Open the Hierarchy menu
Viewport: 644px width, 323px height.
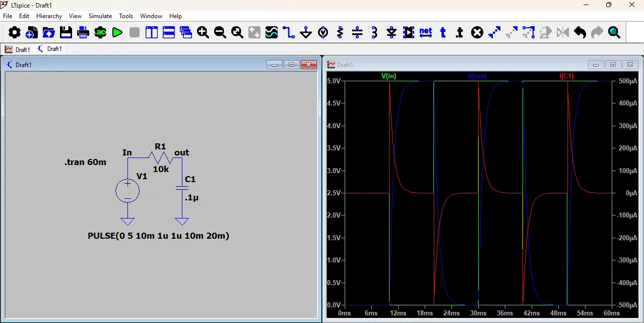point(49,16)
